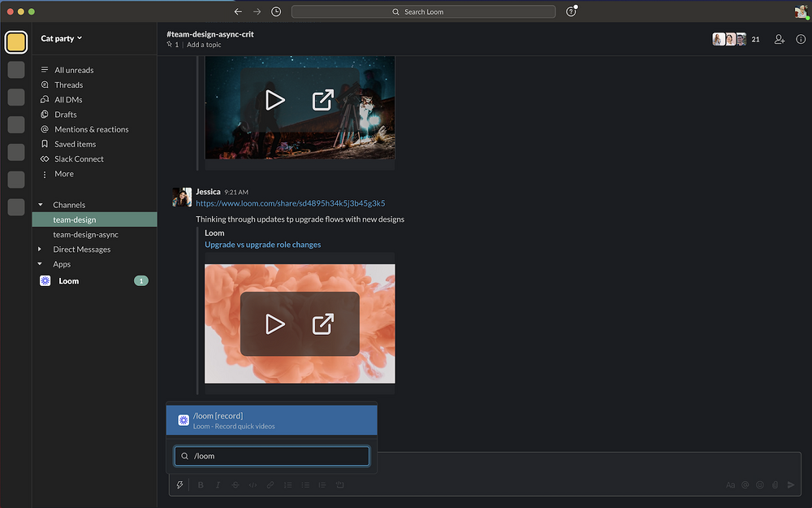Open Threads view
The image size is (812, 508).
(68, 85)
